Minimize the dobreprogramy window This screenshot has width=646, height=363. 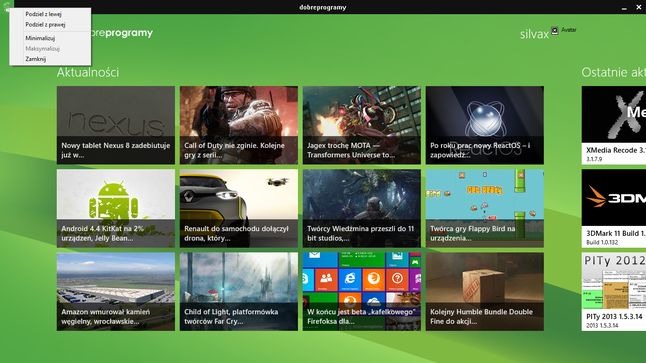[x=624, y=7]
